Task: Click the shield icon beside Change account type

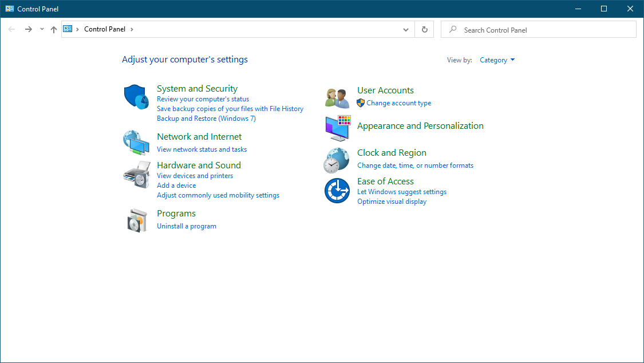Action: pos(361,102)
